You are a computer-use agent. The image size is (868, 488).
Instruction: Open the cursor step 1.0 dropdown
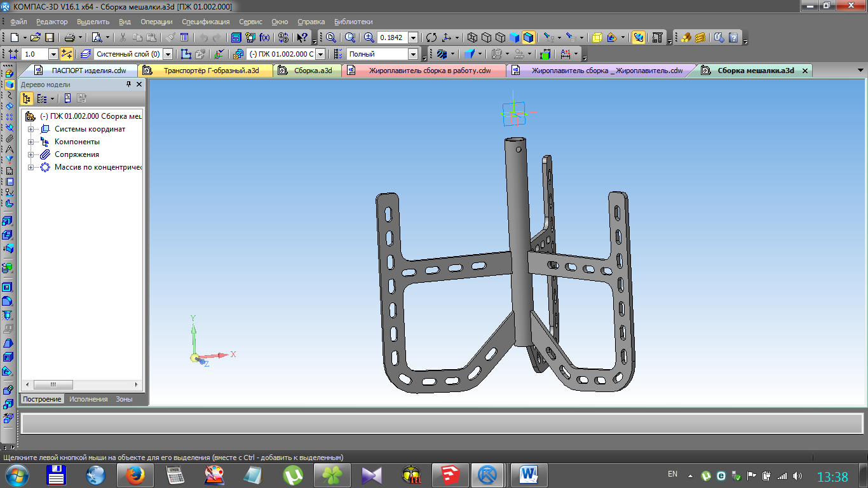pos(53,54)
